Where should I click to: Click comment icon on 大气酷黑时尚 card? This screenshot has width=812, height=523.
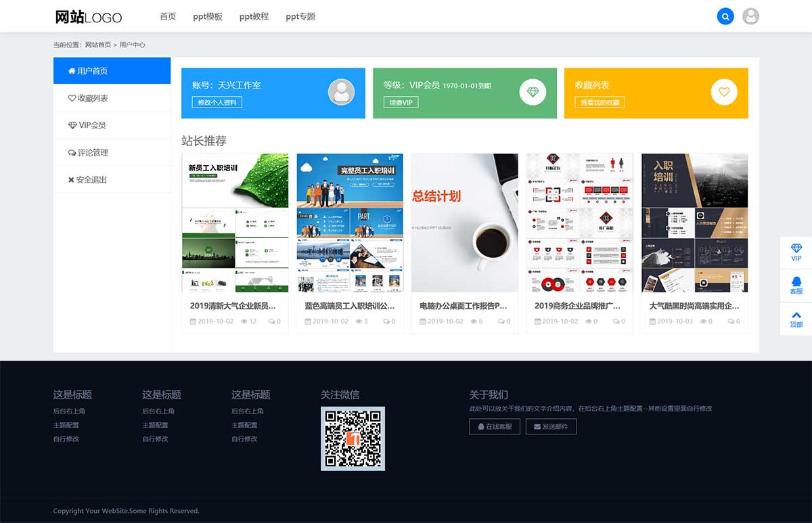click(x=731, y=321)
